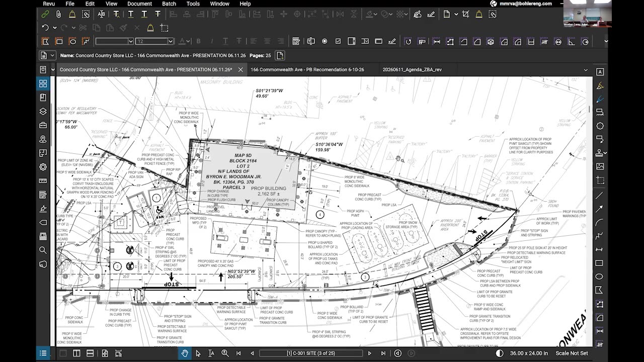Open the Tools menu

[193, 4]
